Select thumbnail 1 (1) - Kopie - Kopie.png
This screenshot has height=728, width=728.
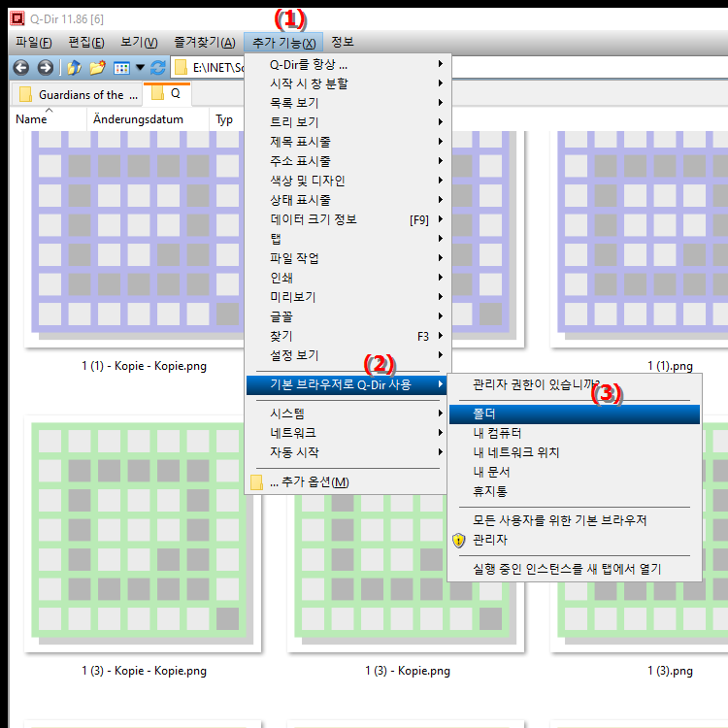coord(135,242)
